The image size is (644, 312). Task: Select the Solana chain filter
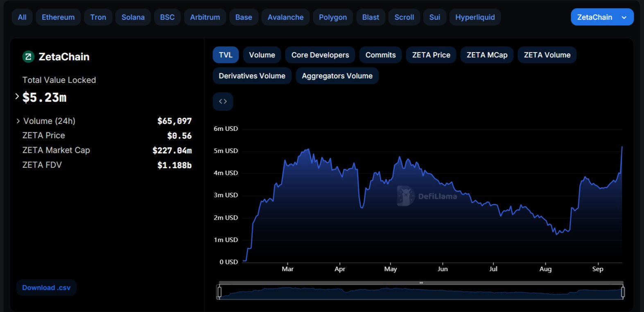[x=133, y=17]
